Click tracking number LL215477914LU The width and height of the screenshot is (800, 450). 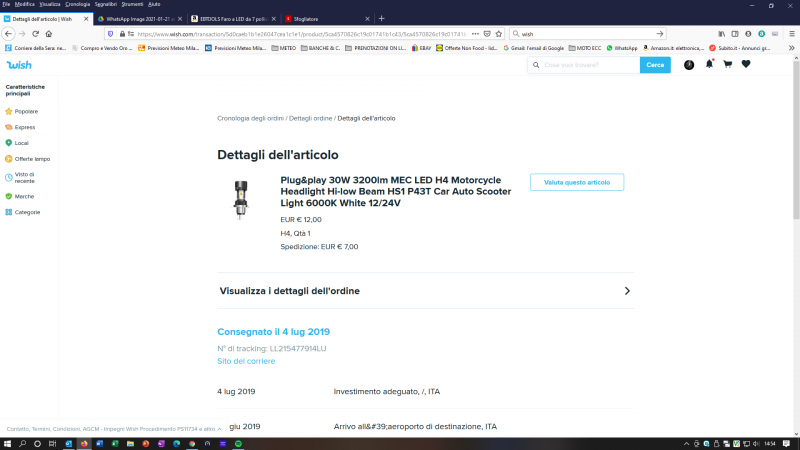298,348
